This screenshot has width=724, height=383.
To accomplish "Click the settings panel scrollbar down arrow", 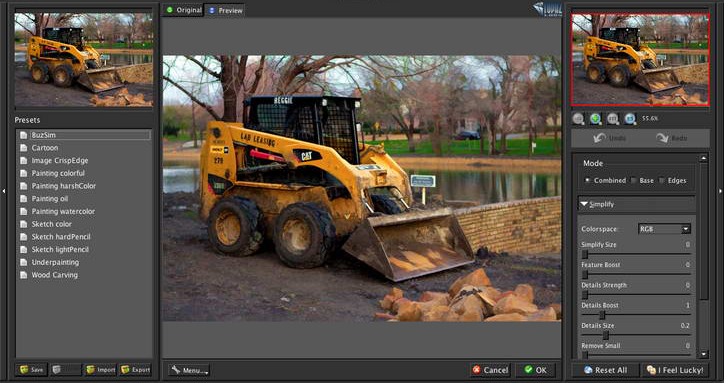I will point(703,354).
